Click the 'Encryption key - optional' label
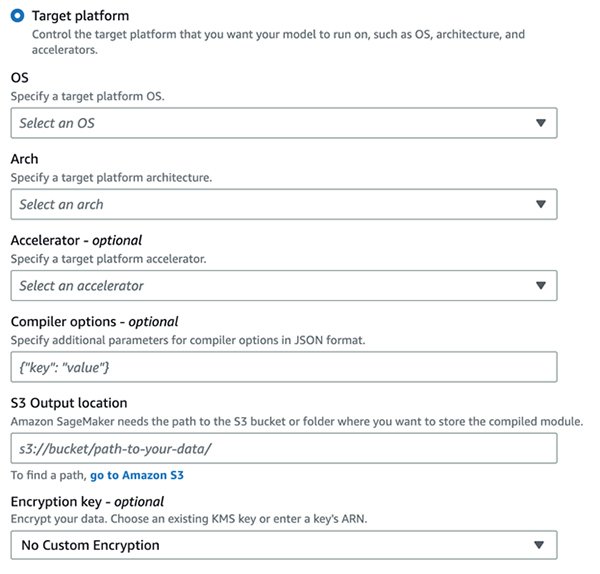600x574 pixels. tap(87, 501)
